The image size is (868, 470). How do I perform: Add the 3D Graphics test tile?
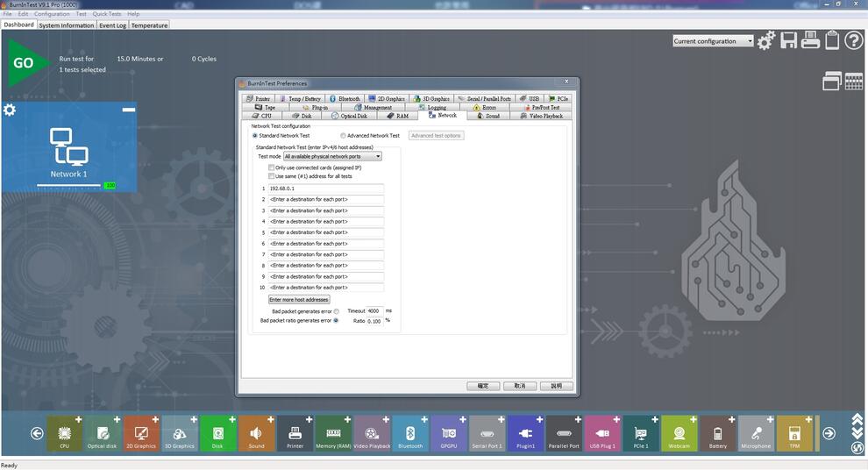[x=194, y=420]
